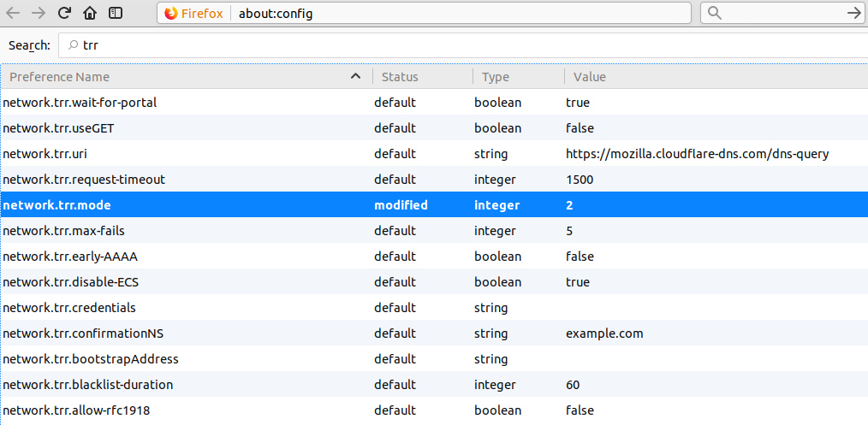Select network.trr.disable-ECS preference
The image size is (868, 425).
[x=434, y=282]
